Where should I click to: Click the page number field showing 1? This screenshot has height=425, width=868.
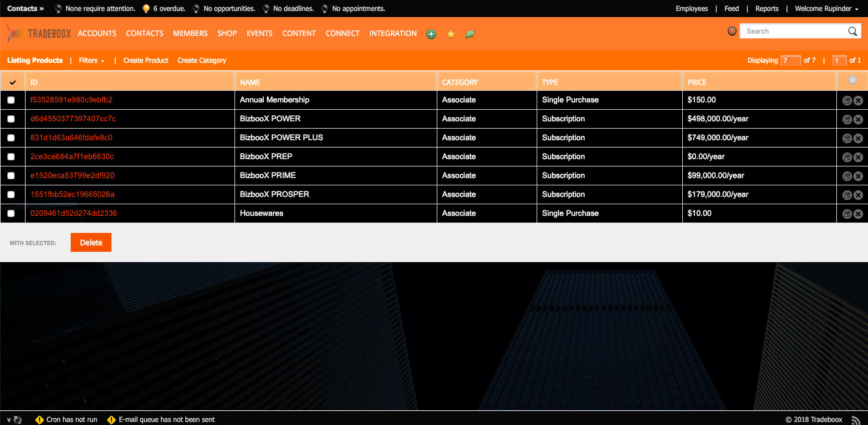[x=839, y=60]
